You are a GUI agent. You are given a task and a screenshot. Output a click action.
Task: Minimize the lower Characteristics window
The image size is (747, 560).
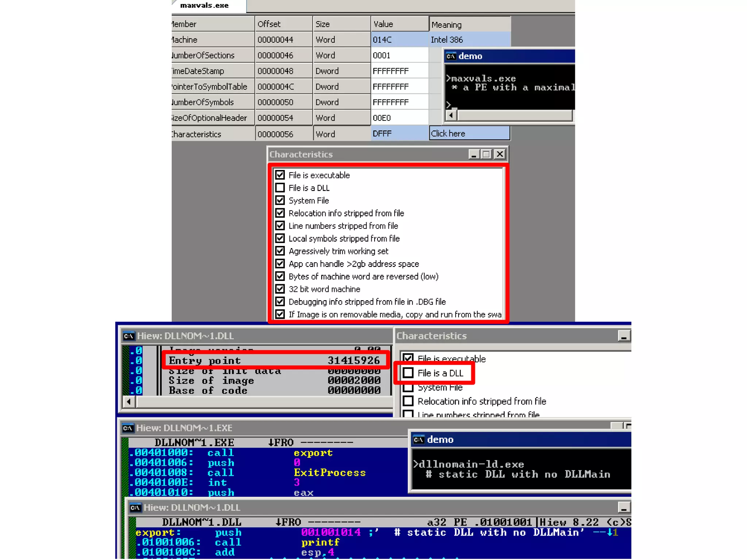(623, 336)
